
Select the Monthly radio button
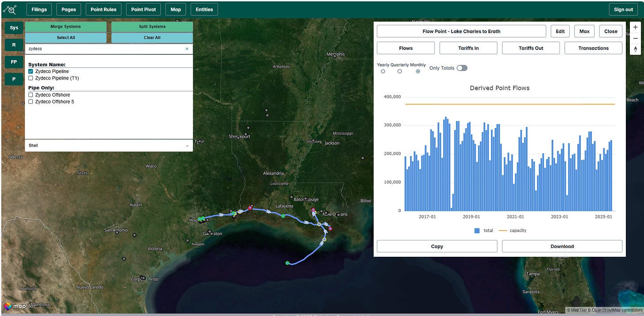(x=418, y=71)
